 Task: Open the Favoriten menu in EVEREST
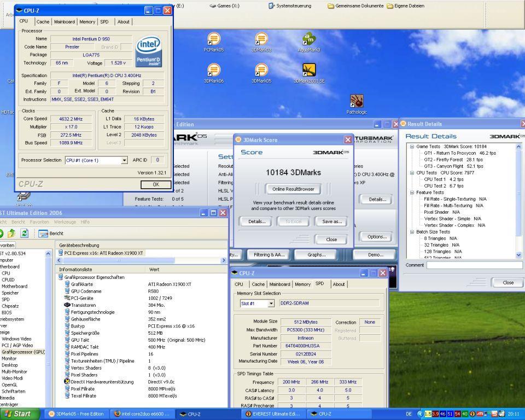click(x=39, y=221)
